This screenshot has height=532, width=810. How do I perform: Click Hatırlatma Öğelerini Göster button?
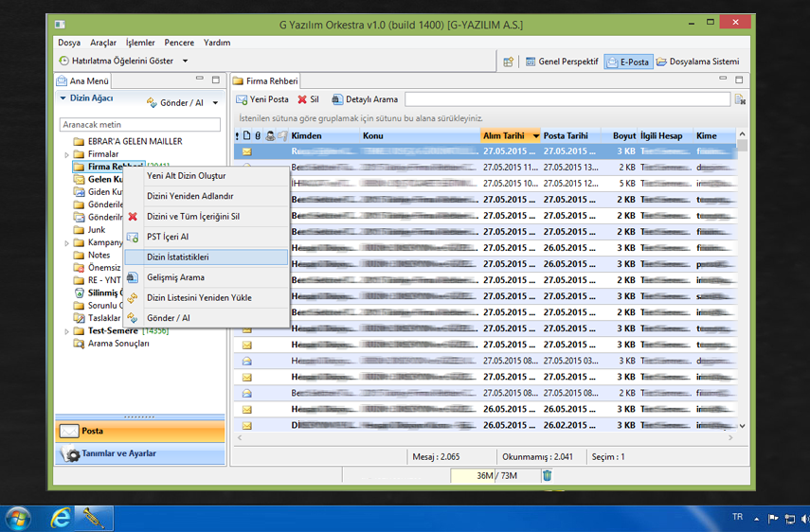pos(117,61)
